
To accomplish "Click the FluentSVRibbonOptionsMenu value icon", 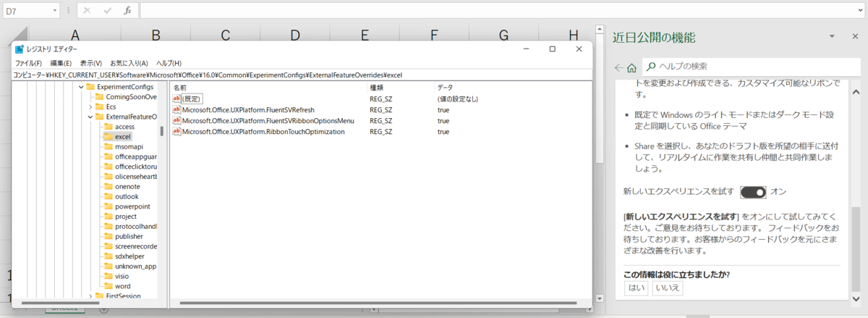I will (176, 120).
